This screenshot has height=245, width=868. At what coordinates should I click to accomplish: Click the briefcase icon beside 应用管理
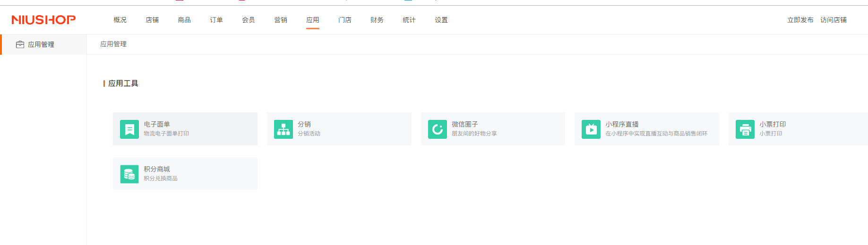point(20,44)
